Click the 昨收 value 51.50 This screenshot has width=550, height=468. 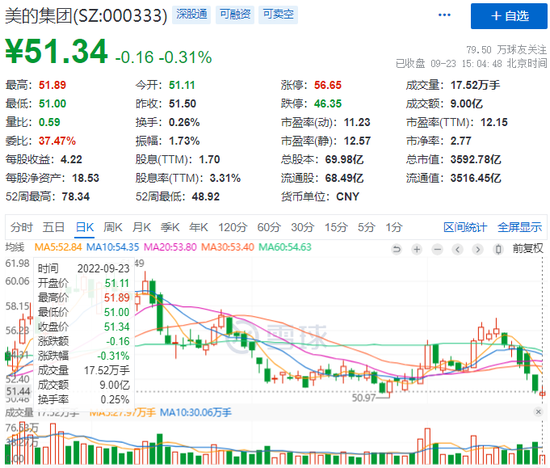182,104
